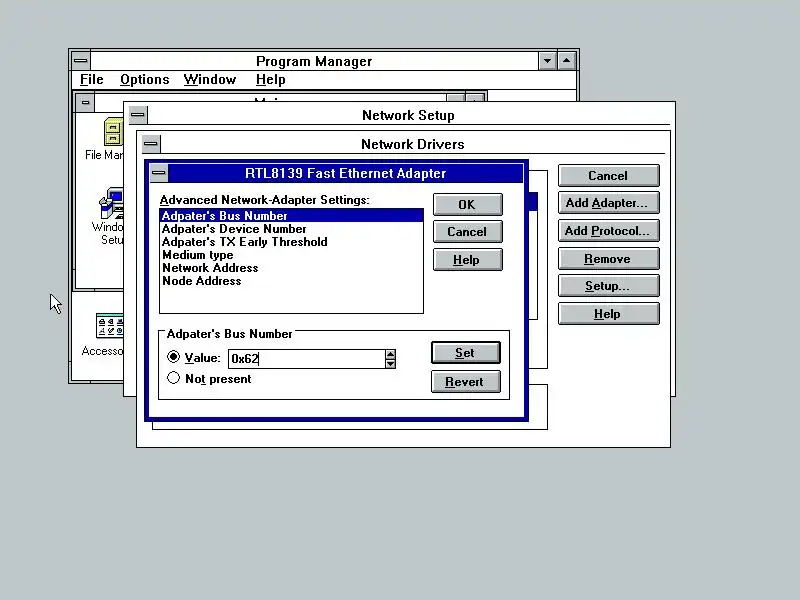Click Add Protocol... button
Screen dimensions: 800x600
(x=609, y=231)
